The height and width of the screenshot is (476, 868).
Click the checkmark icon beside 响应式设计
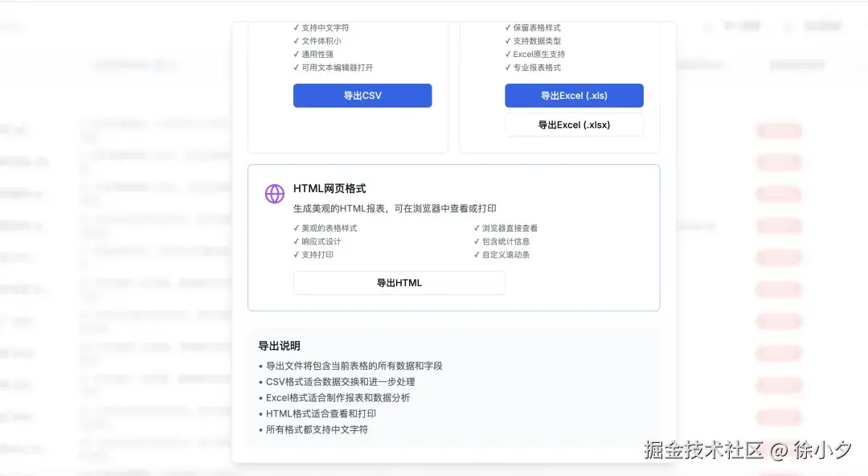296,240
